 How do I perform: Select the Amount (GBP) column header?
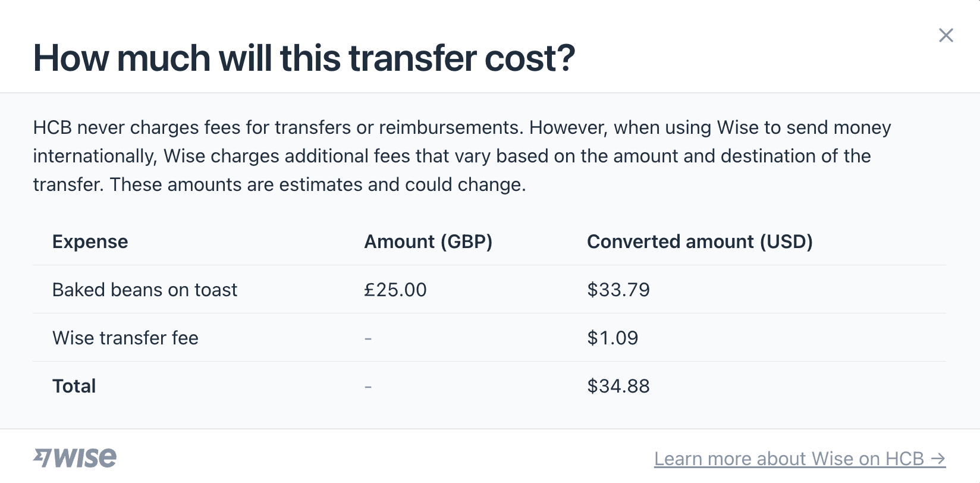click(x=428, y=241)
